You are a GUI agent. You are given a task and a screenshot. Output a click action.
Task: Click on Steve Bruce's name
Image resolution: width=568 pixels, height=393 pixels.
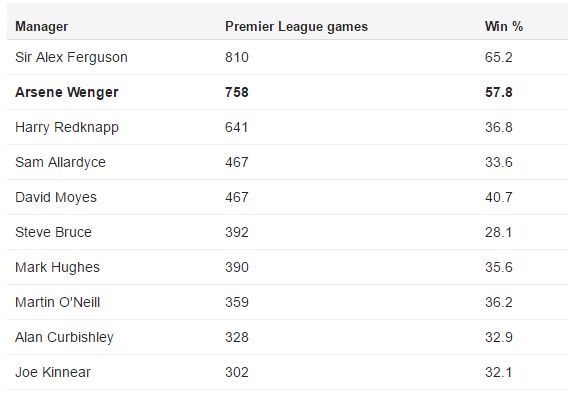click(x=53, y=232)
